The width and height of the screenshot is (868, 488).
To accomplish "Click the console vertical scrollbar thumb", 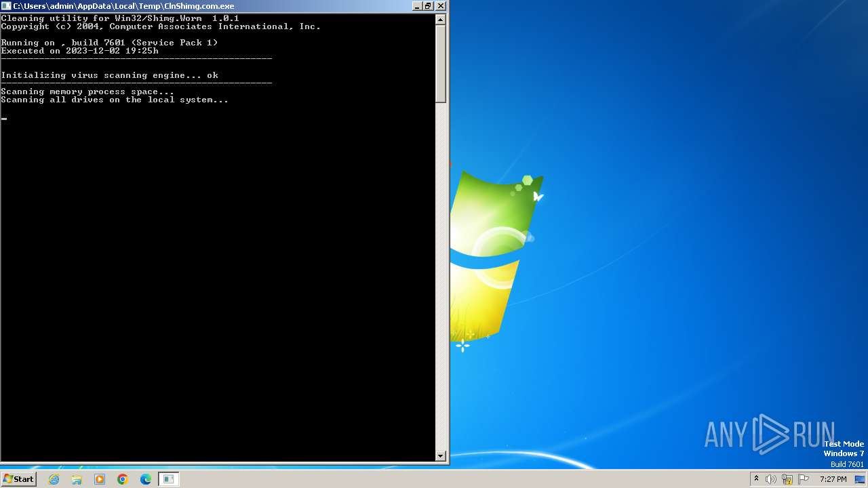I will [441, 64].
